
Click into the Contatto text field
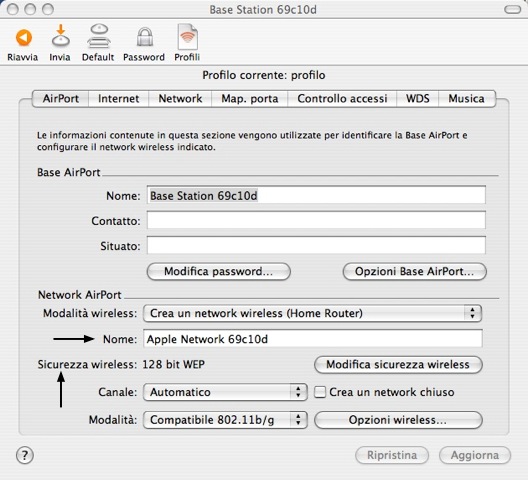pos(316,220)
